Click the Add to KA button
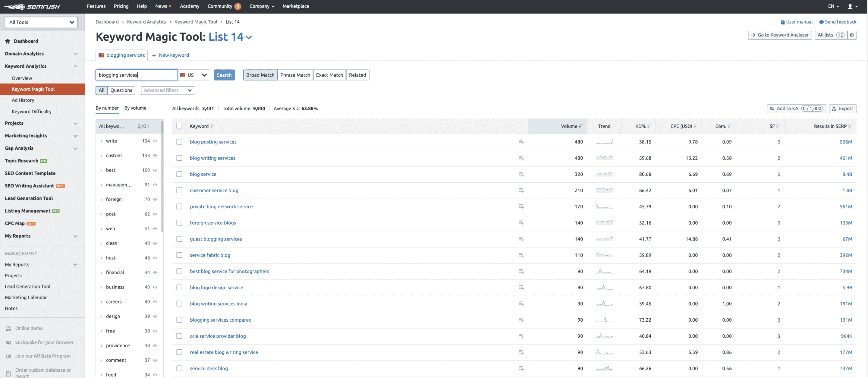The width and height of the screenshot is (868, 378). pos(796,109)
